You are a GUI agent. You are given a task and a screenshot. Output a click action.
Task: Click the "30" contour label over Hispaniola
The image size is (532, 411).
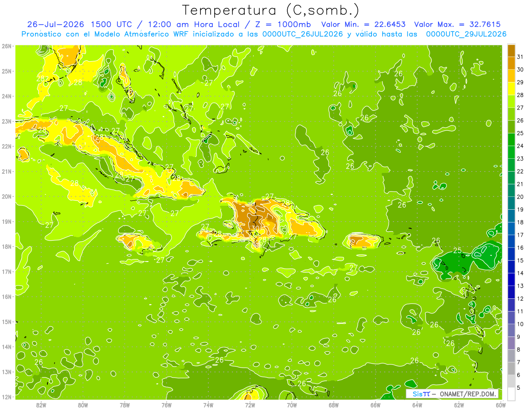254,228
